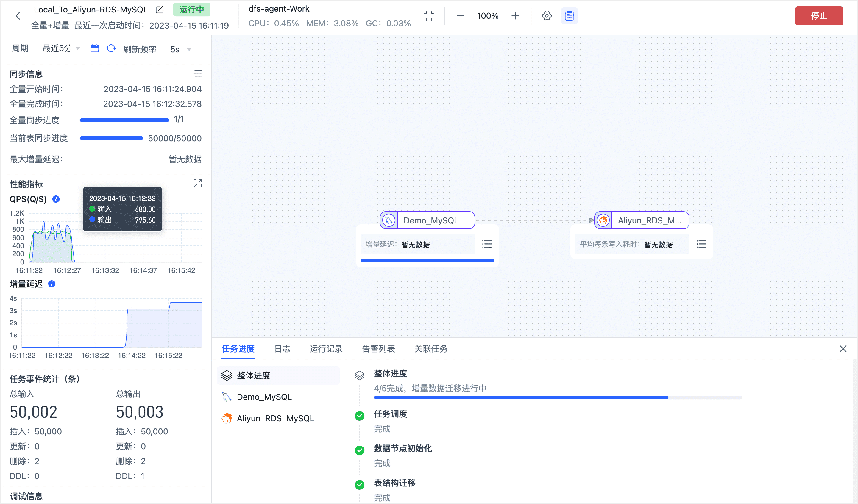
Task: Click the 输出 blue legend dot in tooltip
Action: point(92,220)
